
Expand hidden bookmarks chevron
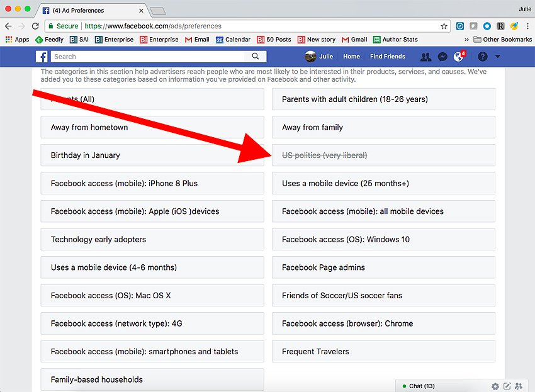pos(466,40)
